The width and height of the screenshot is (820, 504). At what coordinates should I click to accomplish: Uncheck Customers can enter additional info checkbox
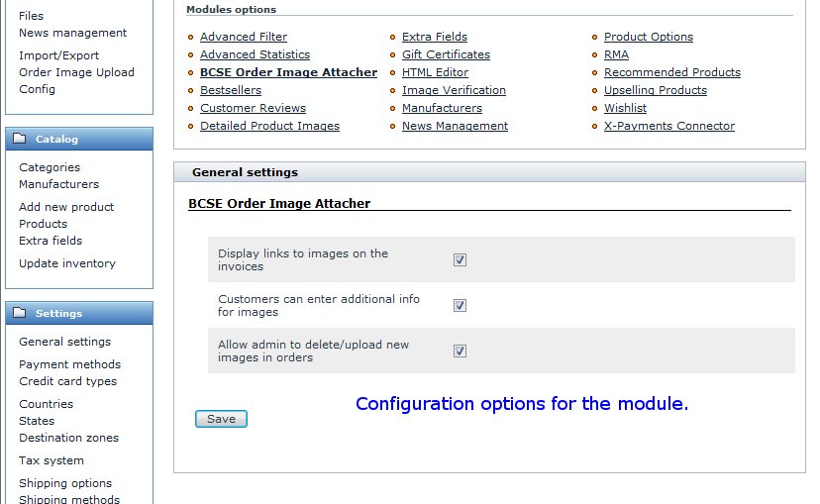click(x=460, y=305)
